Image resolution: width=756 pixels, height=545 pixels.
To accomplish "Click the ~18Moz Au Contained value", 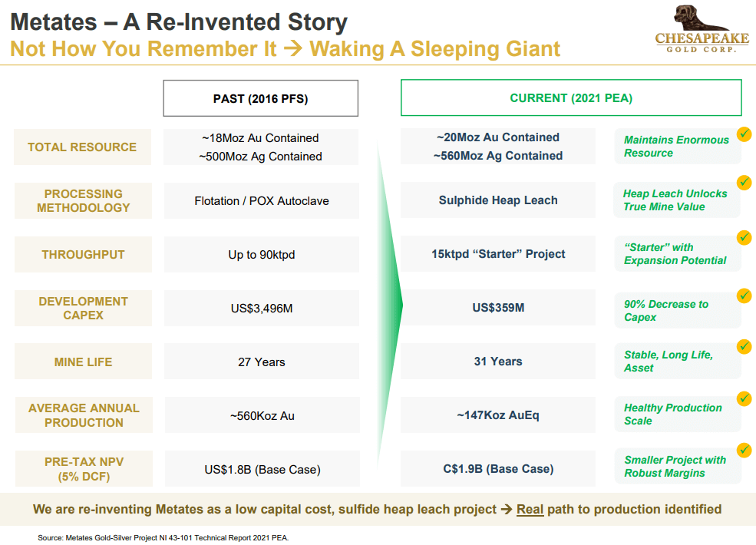I will (260, 138).
